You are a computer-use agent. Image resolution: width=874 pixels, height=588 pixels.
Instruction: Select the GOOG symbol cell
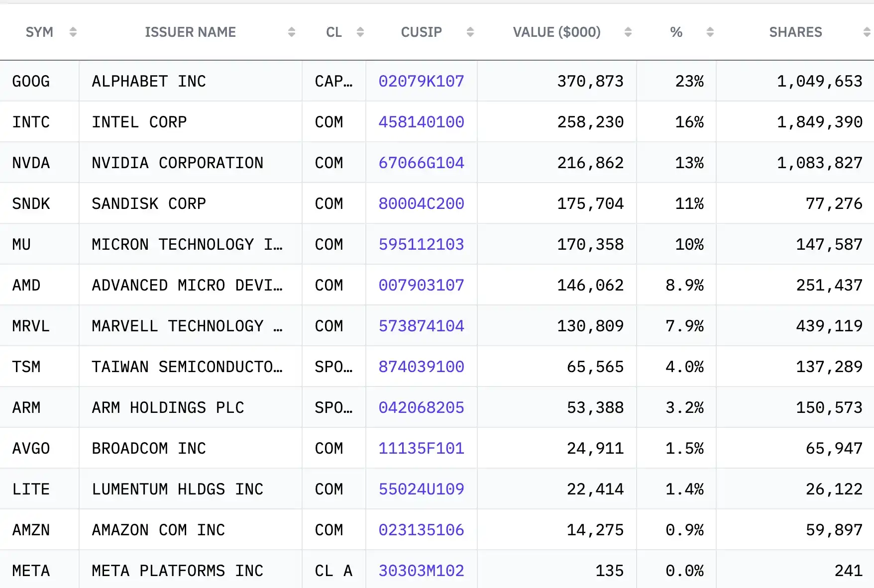point(39,81)
